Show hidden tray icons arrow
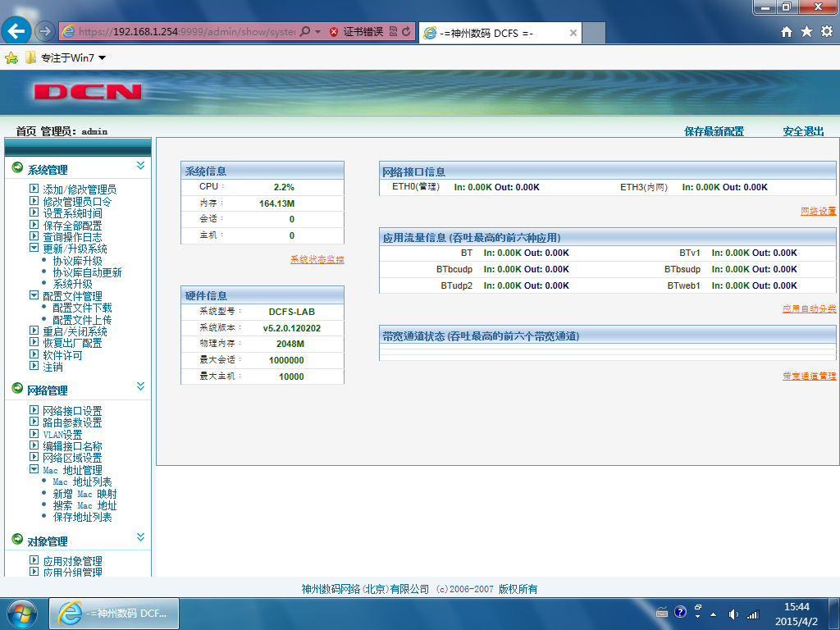 pyautogui.click(x=713, y=614)
